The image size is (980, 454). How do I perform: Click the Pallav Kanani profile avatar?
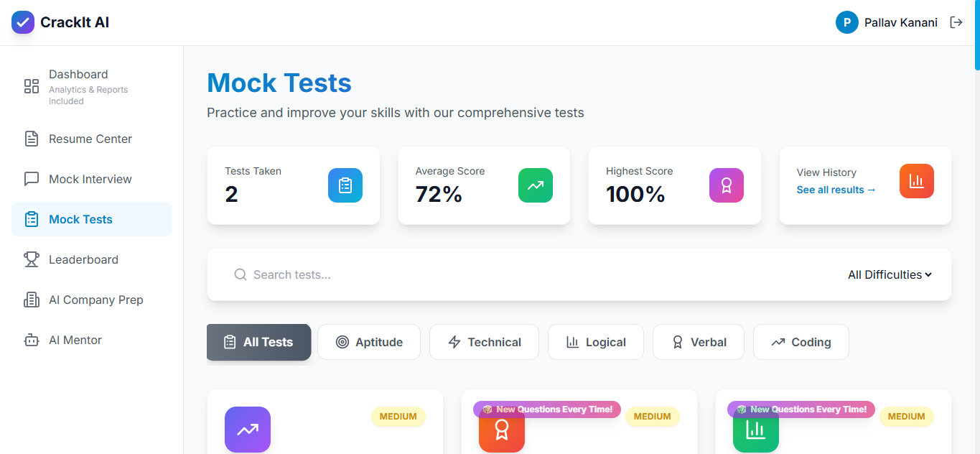[x=846, y=22]
